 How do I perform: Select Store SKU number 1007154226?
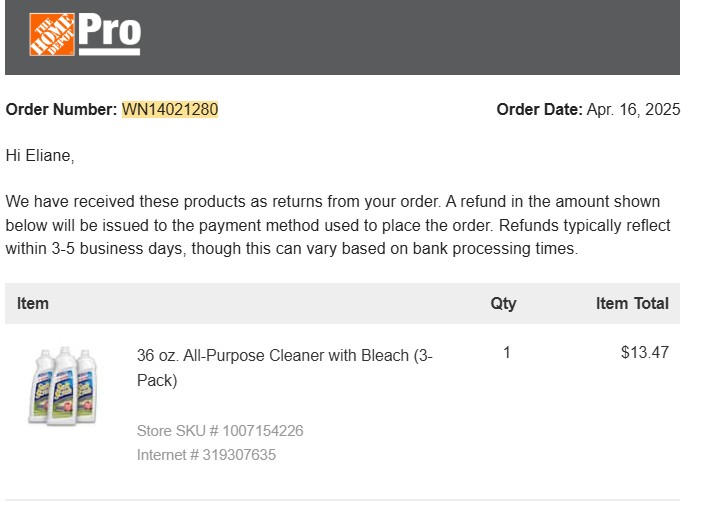(x=263, y=431)
